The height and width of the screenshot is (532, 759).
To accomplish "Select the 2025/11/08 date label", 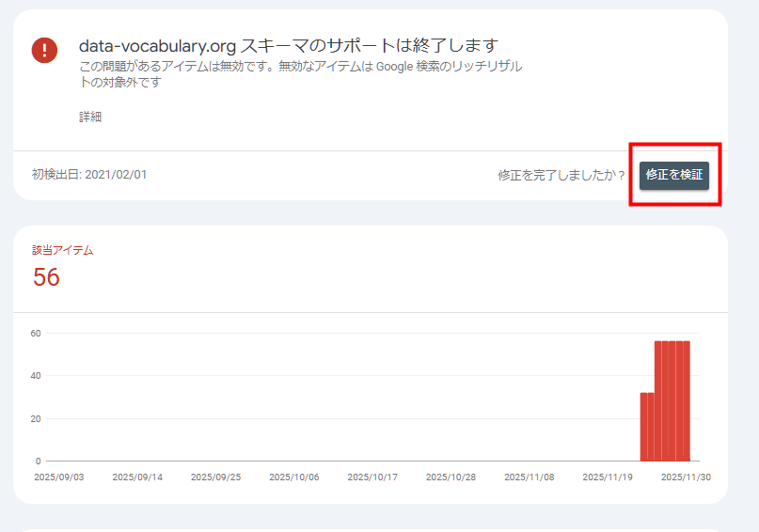I will pyautogui.click(x=529, y=477).
